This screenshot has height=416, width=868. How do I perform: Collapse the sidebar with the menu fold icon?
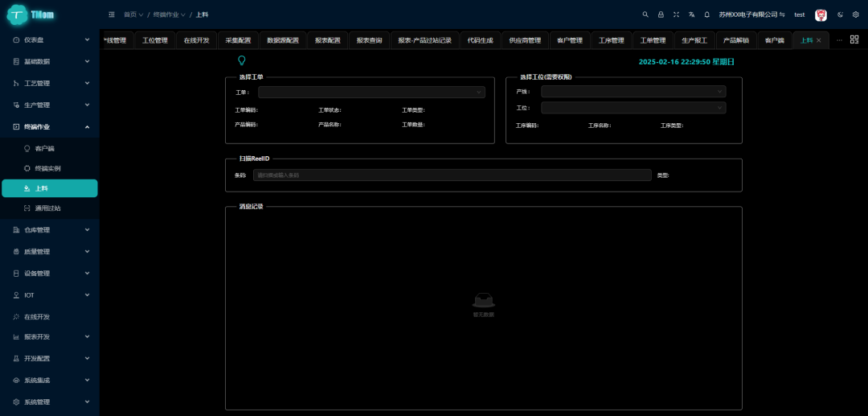tap(112, 14)
